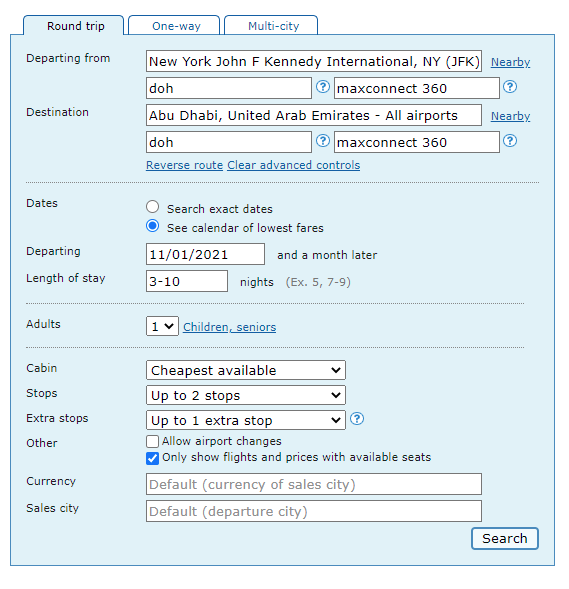Expand the Cabin dropdown

[246, 370]
